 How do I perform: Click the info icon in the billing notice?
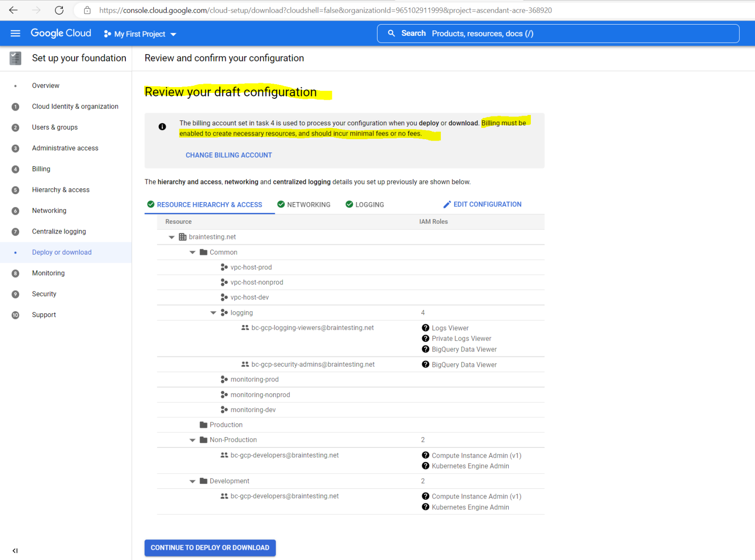(x=162, y=126)
